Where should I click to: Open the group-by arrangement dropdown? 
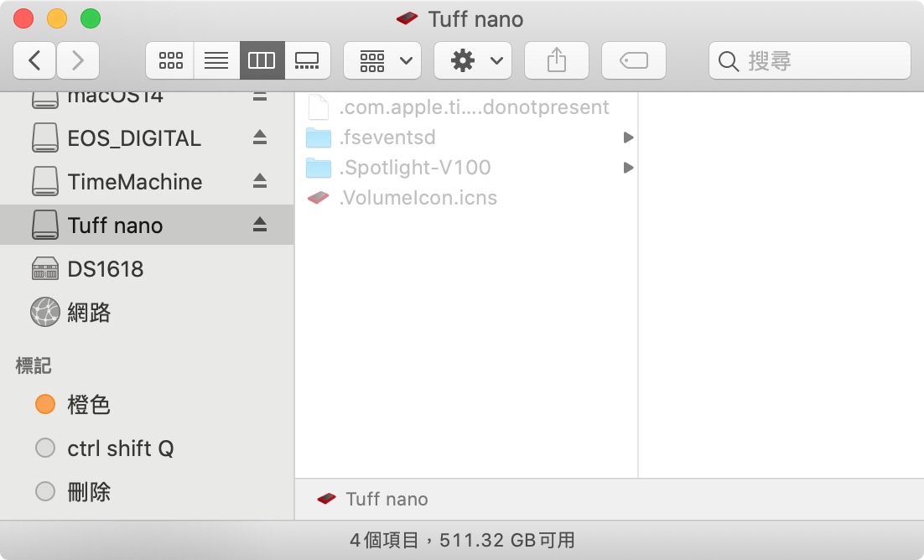(382, 60)
